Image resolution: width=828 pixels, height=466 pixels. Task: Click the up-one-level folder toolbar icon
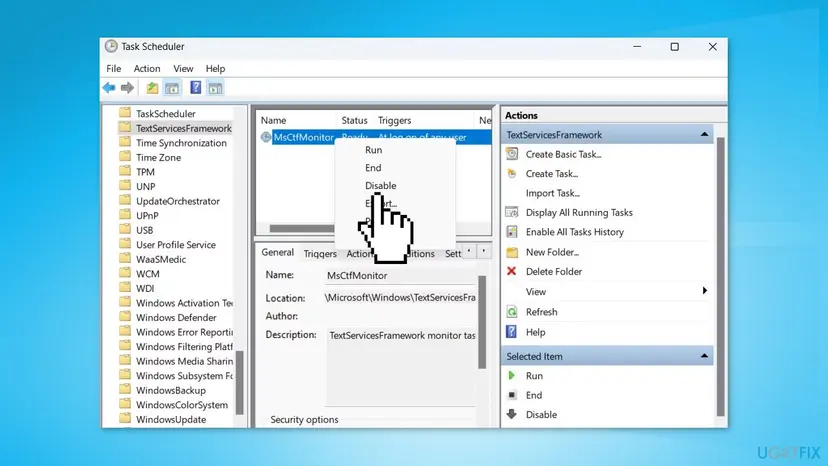[x=152, y=88]
